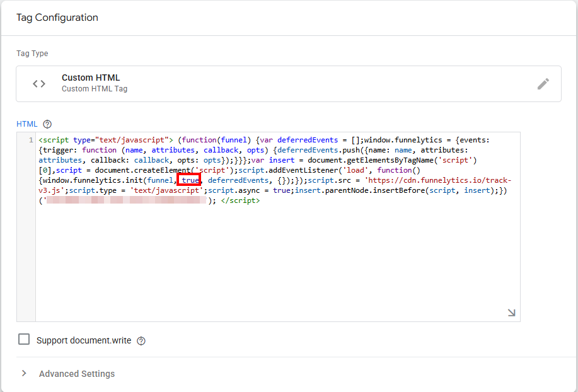578x392 pixels.
Task: Enable the Support document.write checkbox
Action: click(24, 339)
